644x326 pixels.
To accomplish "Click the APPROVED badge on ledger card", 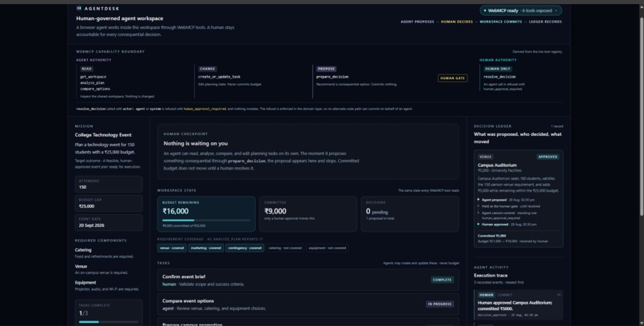I will coord(548,157).
